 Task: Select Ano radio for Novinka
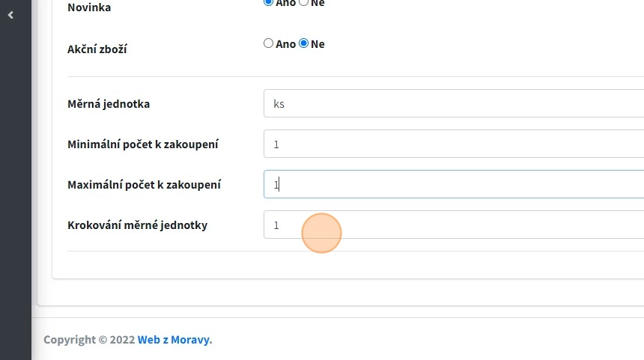[268, 2]
